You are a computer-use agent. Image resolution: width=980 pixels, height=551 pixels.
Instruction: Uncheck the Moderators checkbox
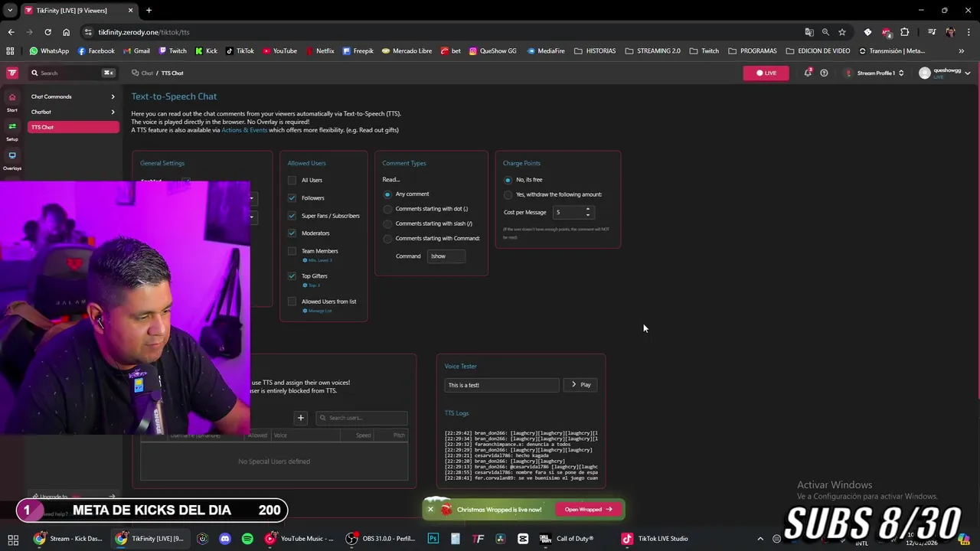(292, 233)
